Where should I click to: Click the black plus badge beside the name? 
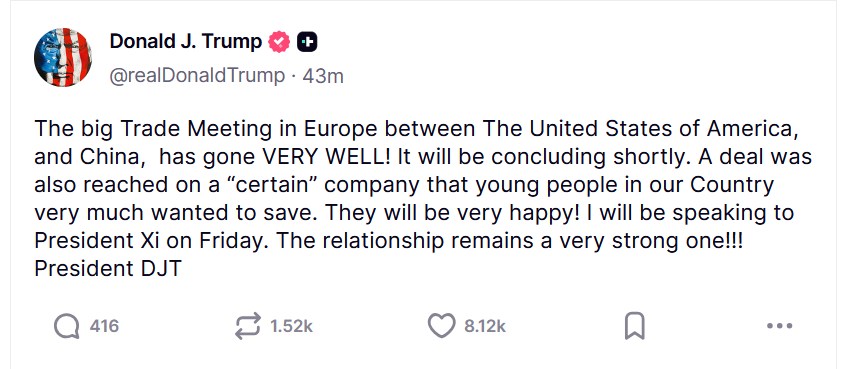pyautogui.click(x=307, y=42)
